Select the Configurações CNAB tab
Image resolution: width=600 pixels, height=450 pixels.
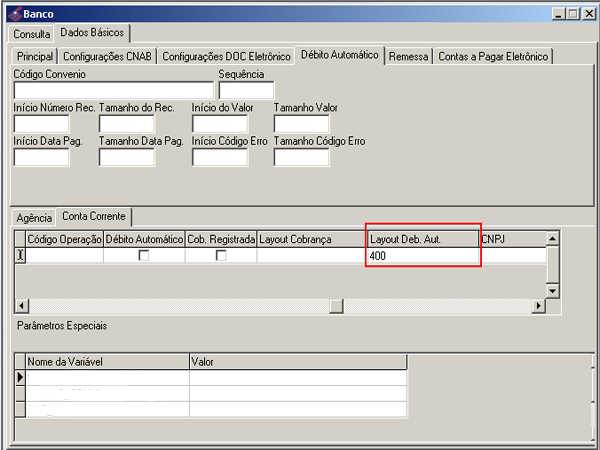tap(107, 57)
